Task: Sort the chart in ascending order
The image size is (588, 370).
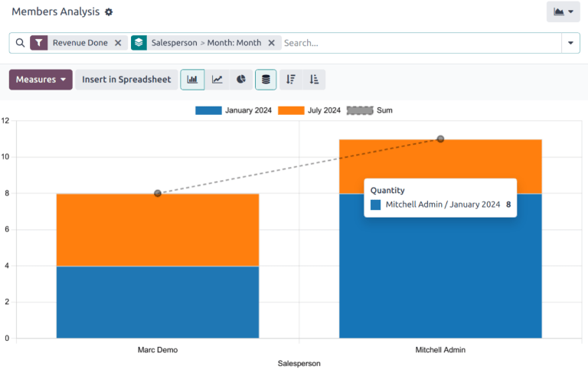Action: pyautogui.click(x=314, y=80)
